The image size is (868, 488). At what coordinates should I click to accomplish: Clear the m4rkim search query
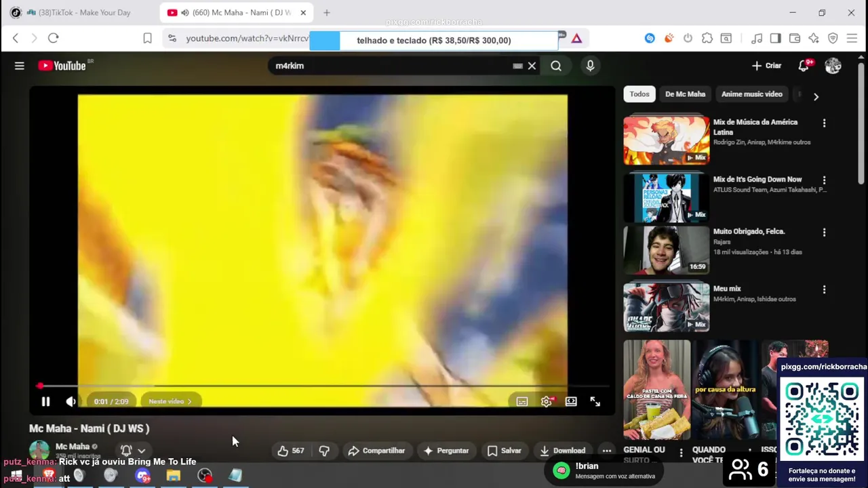[532, 66]
